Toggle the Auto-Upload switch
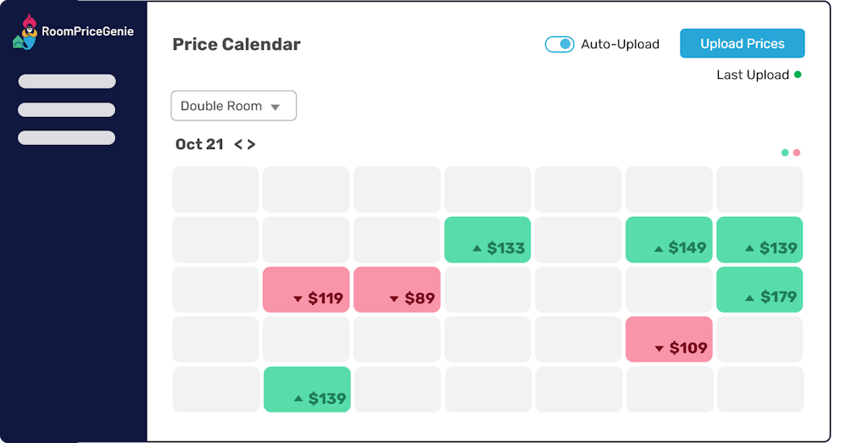The image size is (868, 443). pos(559,44)
